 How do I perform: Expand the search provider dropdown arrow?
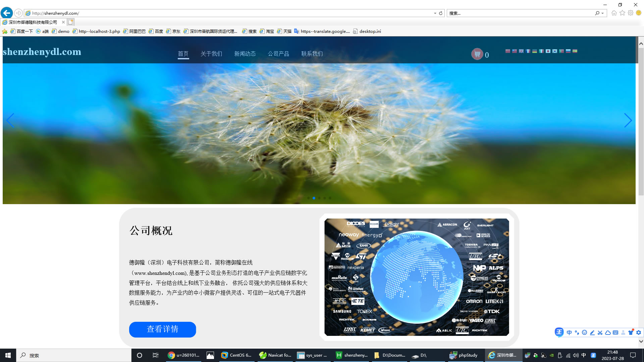(603, 13)
